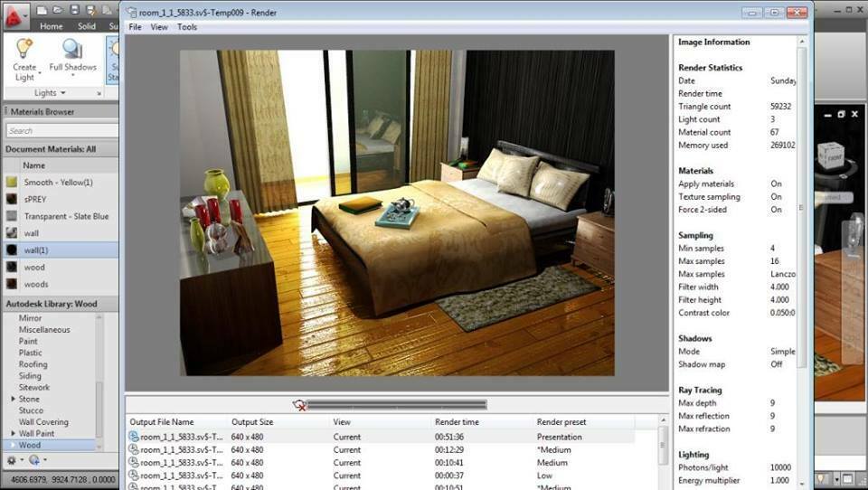Click the Create Light icon
Screen dimensions: 868x490
coord(24,58)
